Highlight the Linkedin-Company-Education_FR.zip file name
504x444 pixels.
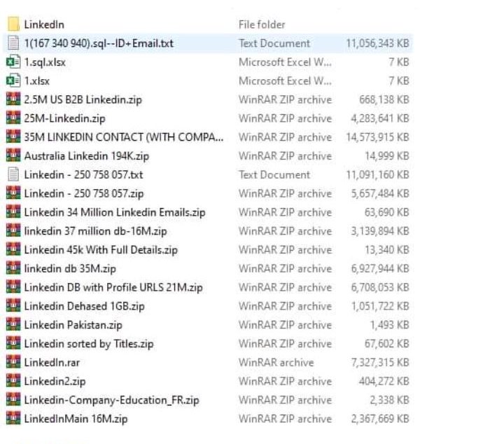tap(111, 401)
